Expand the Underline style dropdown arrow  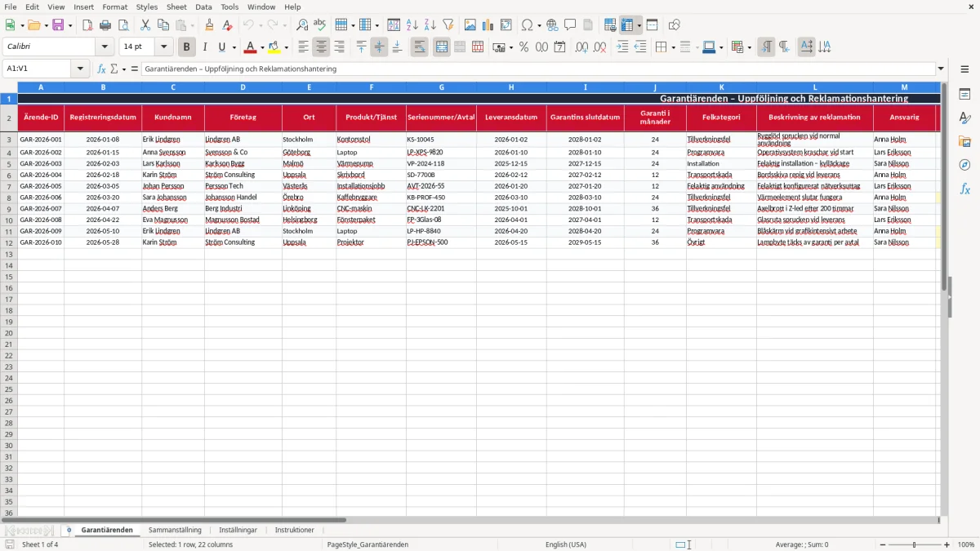tap(234, 47)
